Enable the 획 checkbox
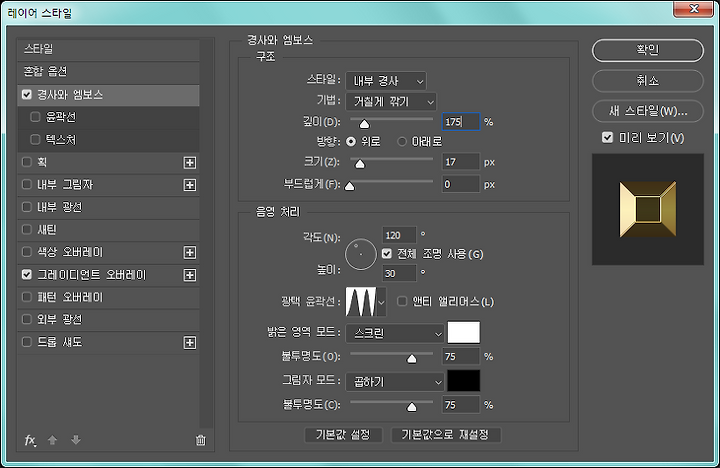 [27, 162]
